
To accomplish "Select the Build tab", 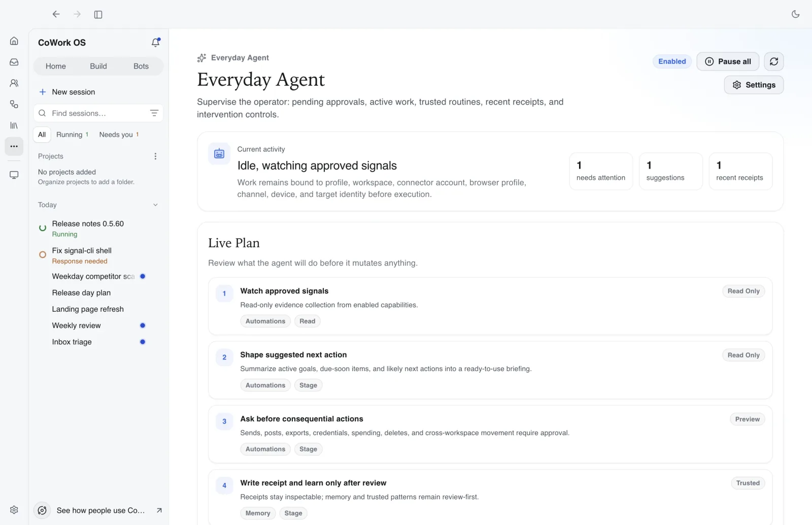I will 98,66.
